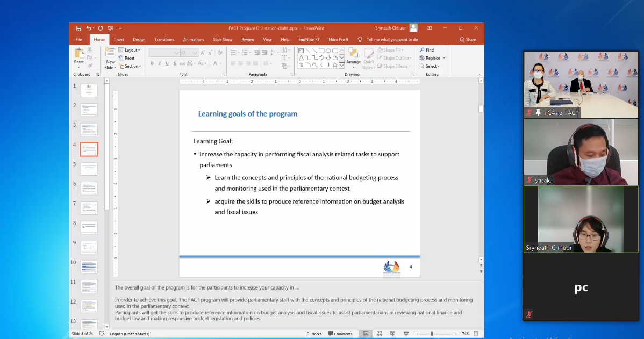The image size is (644, 339).
Task: Reset the slide with Reset button
Action: [127, 58]
